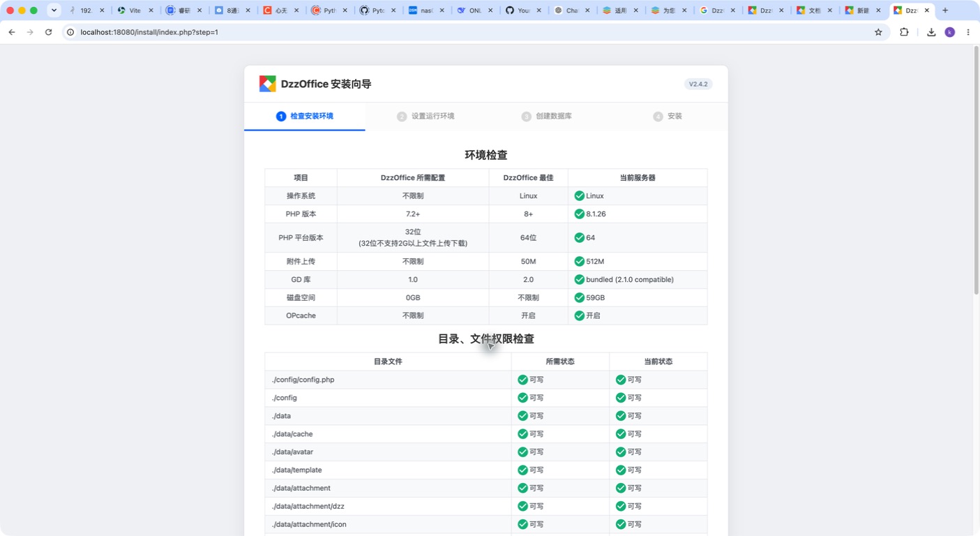
Task: Expand the tab search dropdown arrow
Action: [x=54, y=10]
